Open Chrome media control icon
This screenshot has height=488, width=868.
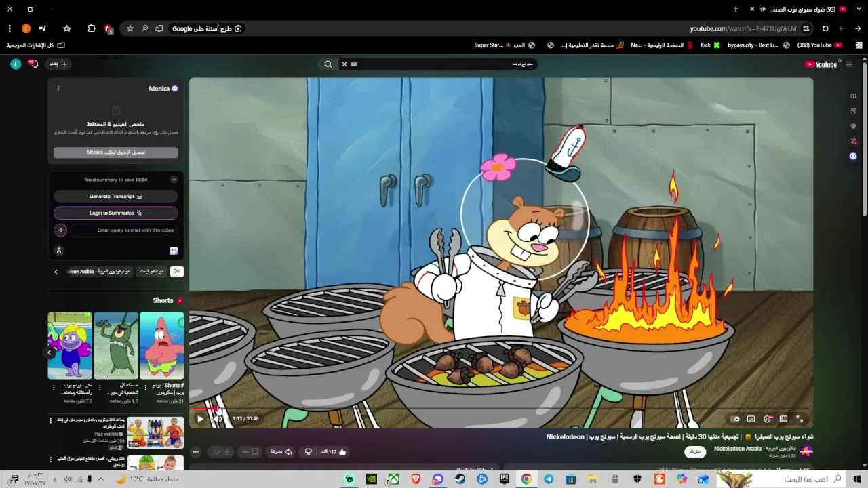[x=43, y=28]
